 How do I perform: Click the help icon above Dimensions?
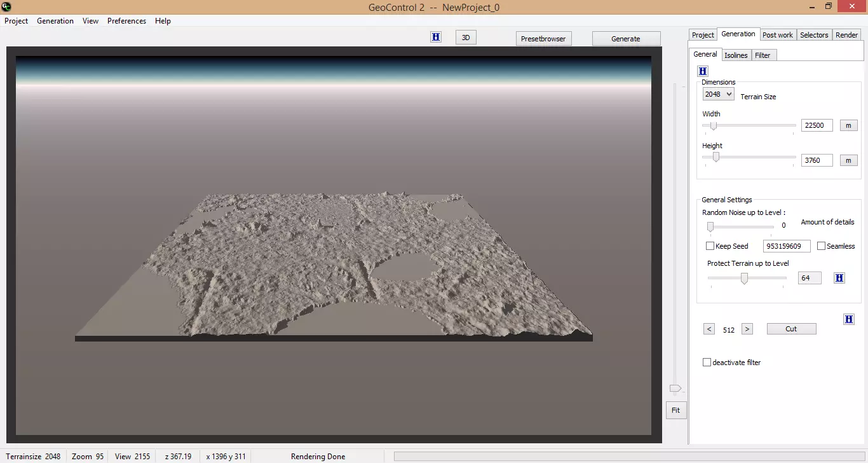click(x=702, y=71)
